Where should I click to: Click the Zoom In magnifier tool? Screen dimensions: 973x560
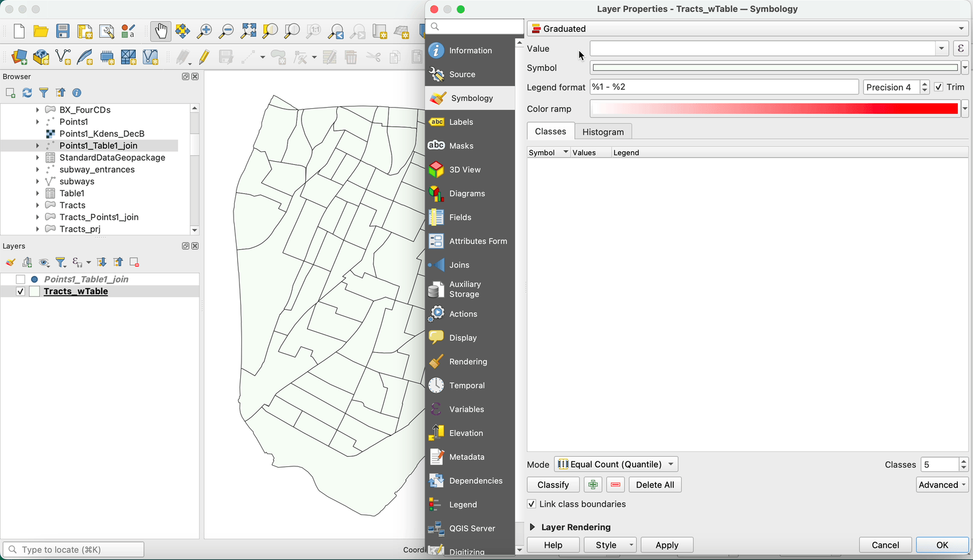click(204, 31)
